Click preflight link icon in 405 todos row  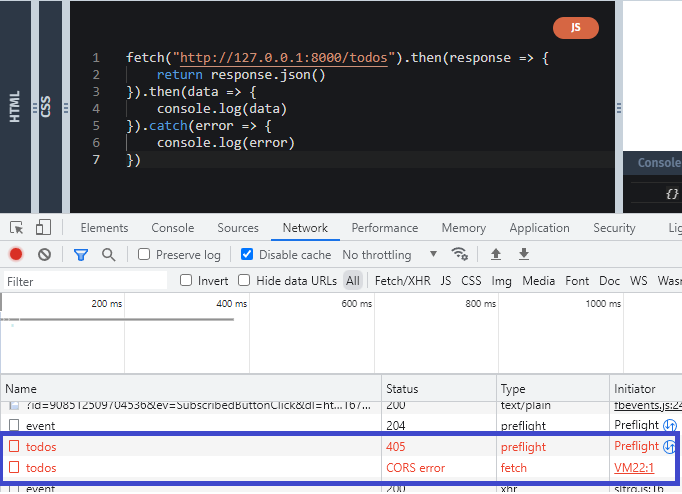[669, 447]
